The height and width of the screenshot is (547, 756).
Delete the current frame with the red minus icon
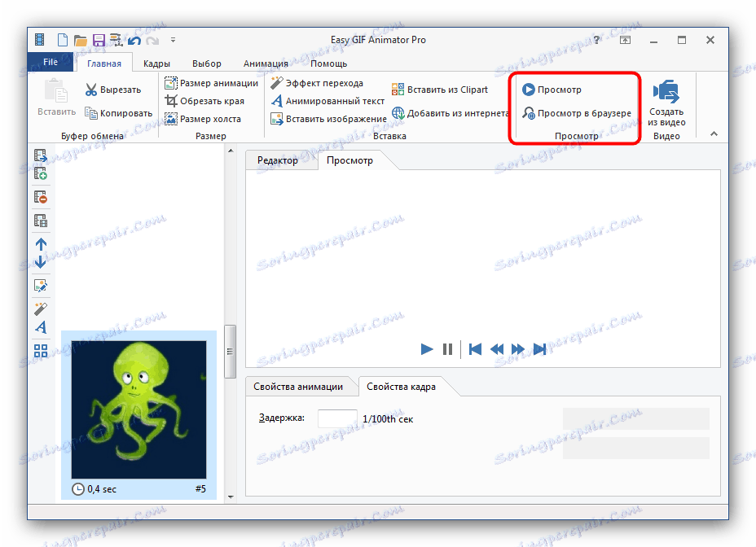pos(39,197)
